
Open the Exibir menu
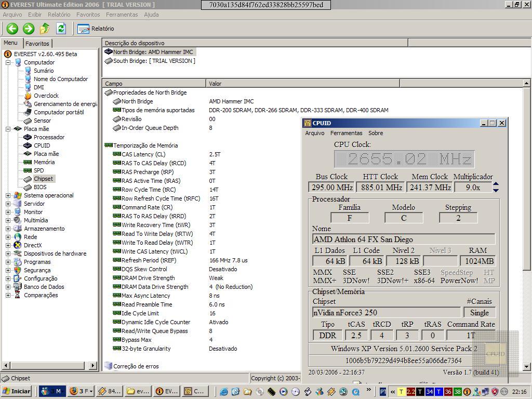coord(35,15)
